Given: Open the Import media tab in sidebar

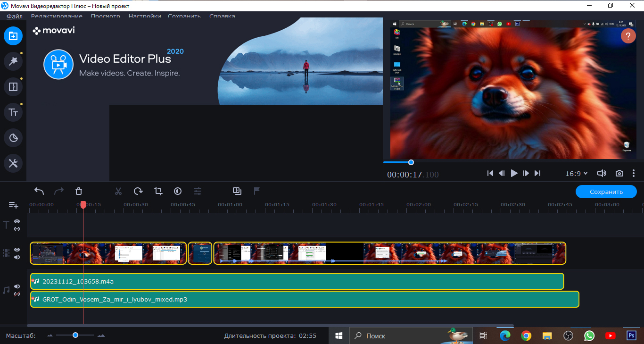Looking at the screenshot, I should coord(13,36).
